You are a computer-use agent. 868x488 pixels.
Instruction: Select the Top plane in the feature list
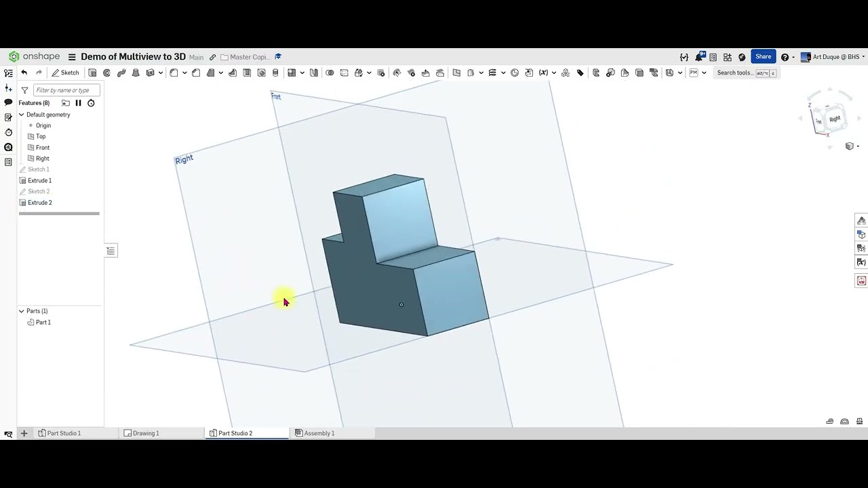pos(41,136)
